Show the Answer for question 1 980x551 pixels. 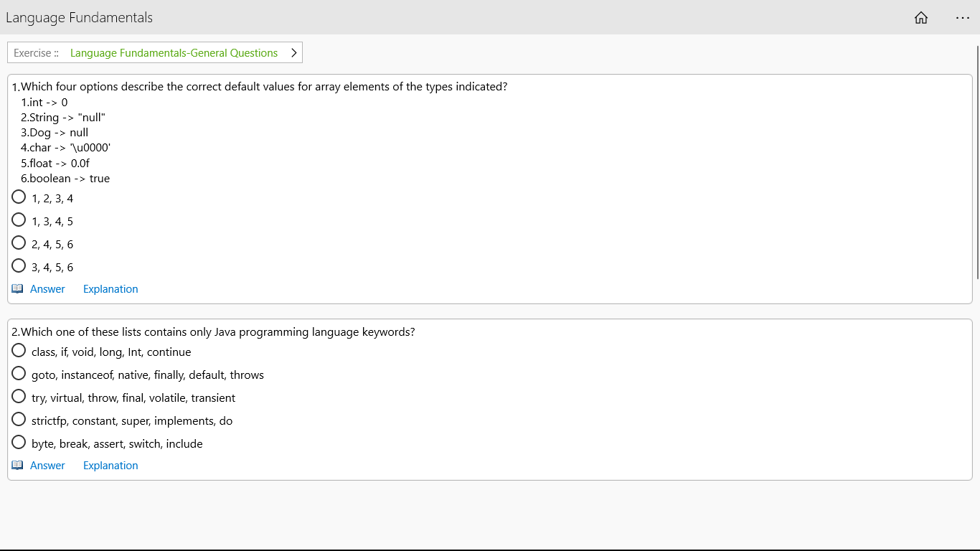tap(47, 289)
